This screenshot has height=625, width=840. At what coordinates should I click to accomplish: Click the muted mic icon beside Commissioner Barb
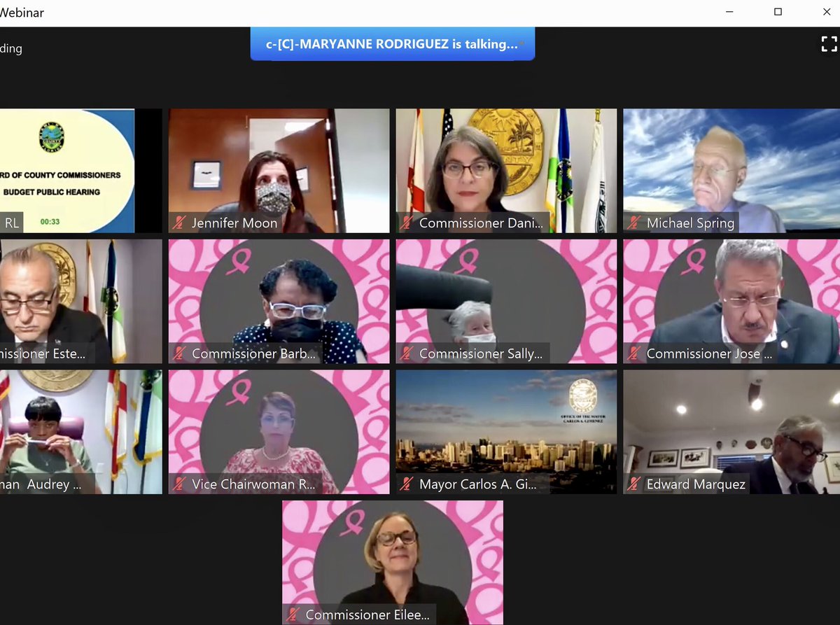(x=179, y=353)
